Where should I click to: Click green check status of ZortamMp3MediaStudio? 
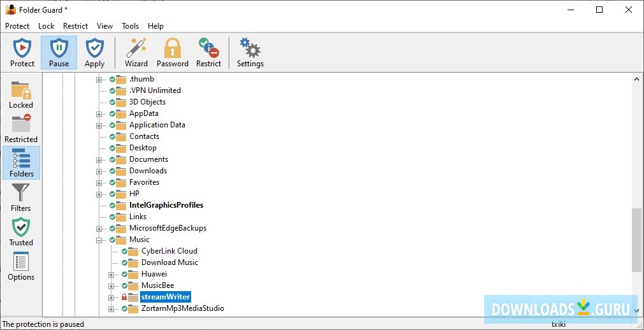(124, 308)
